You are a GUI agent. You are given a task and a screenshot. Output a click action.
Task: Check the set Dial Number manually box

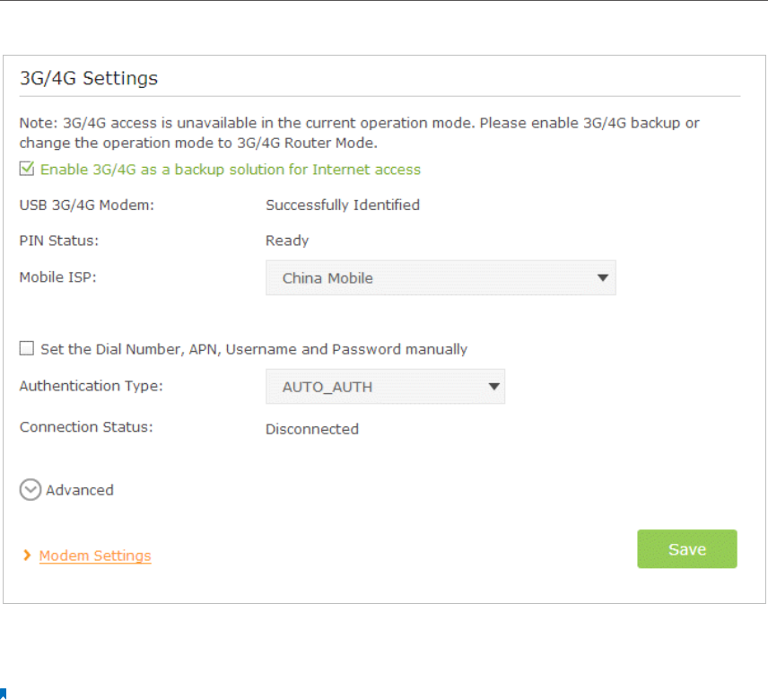click(x=27, y=348)
